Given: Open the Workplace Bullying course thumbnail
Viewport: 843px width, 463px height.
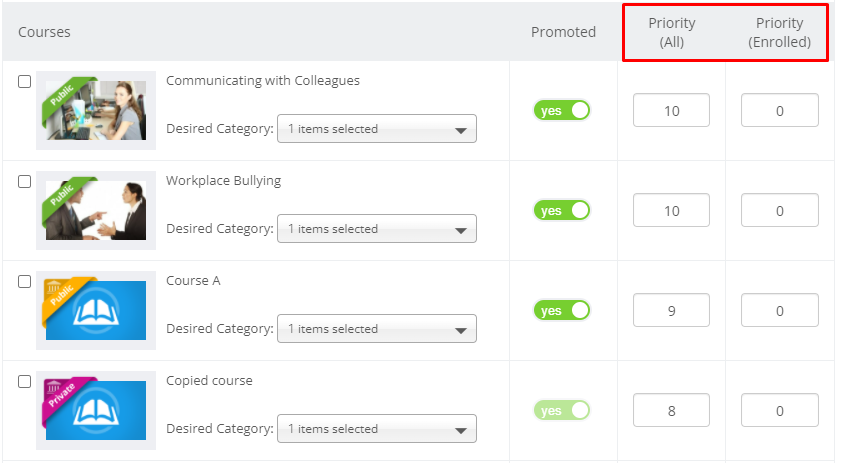Looking at the screenshot, I should (x=96, y=210).
